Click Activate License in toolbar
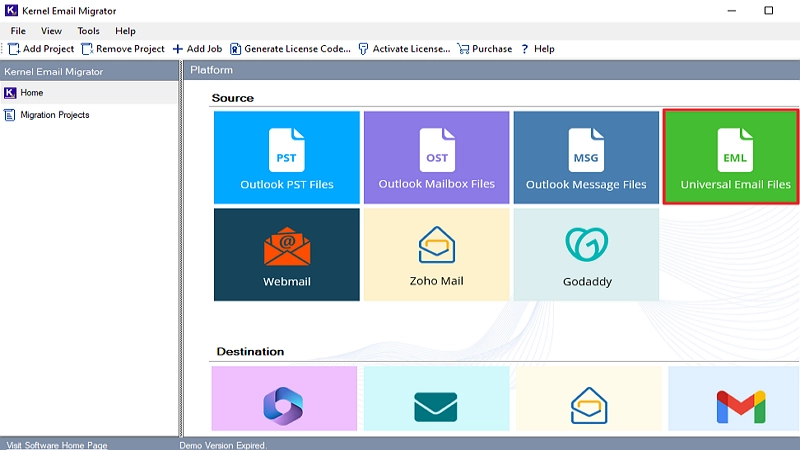The height and width of the screenshot is (450, 800). tap(405, 49)
